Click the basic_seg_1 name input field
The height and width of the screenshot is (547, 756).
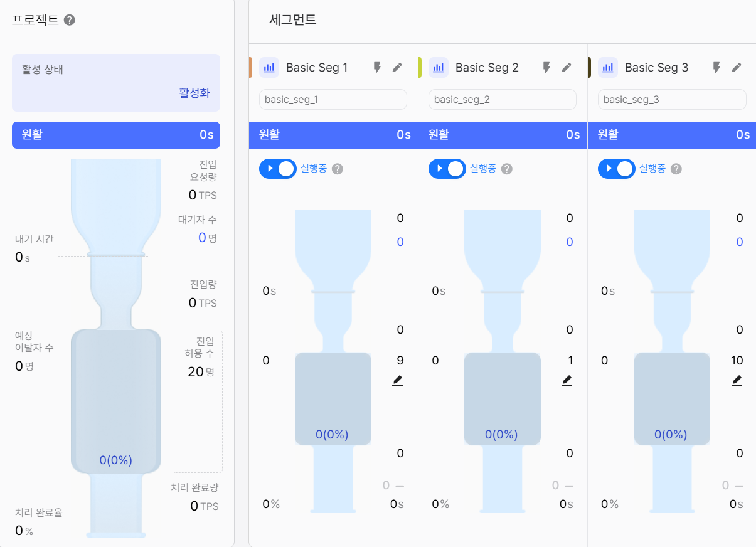(333, 99)
